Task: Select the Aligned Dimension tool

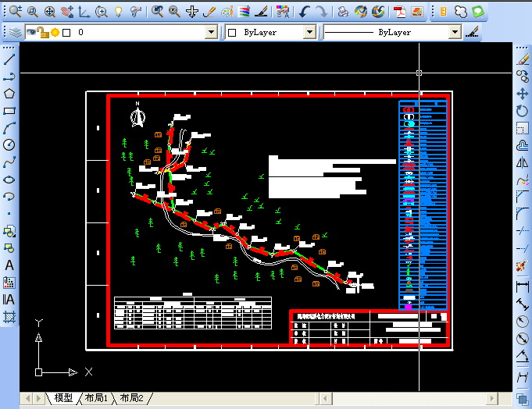Action: 523,304
